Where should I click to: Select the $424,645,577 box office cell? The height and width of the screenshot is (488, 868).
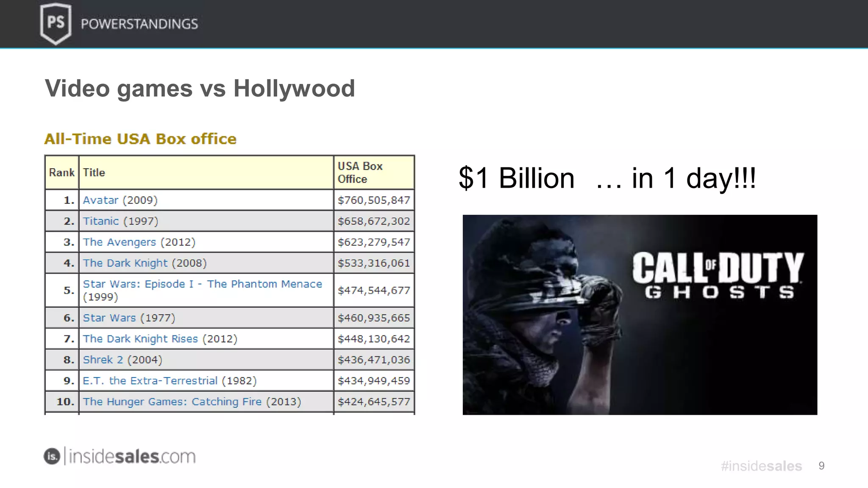coord(374,402)
